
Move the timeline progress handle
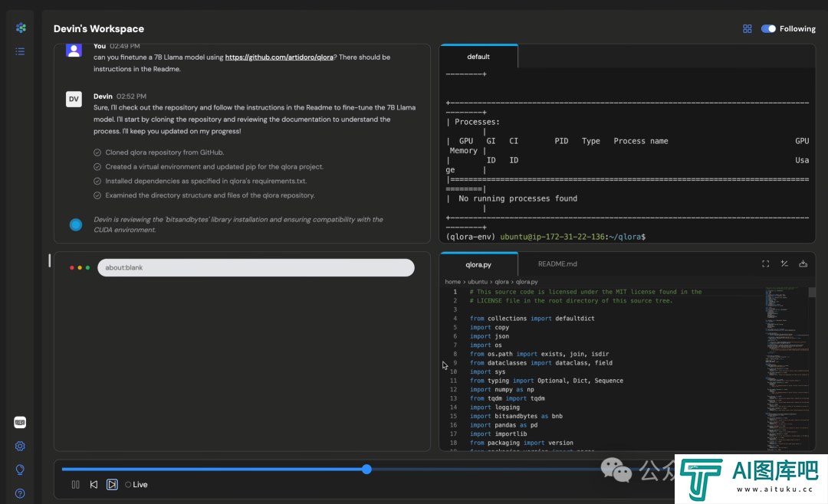tap(366, 470)
